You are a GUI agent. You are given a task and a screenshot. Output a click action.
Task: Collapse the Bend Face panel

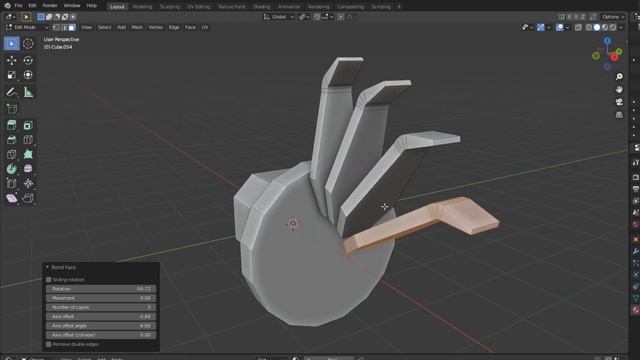coord(47,267)
